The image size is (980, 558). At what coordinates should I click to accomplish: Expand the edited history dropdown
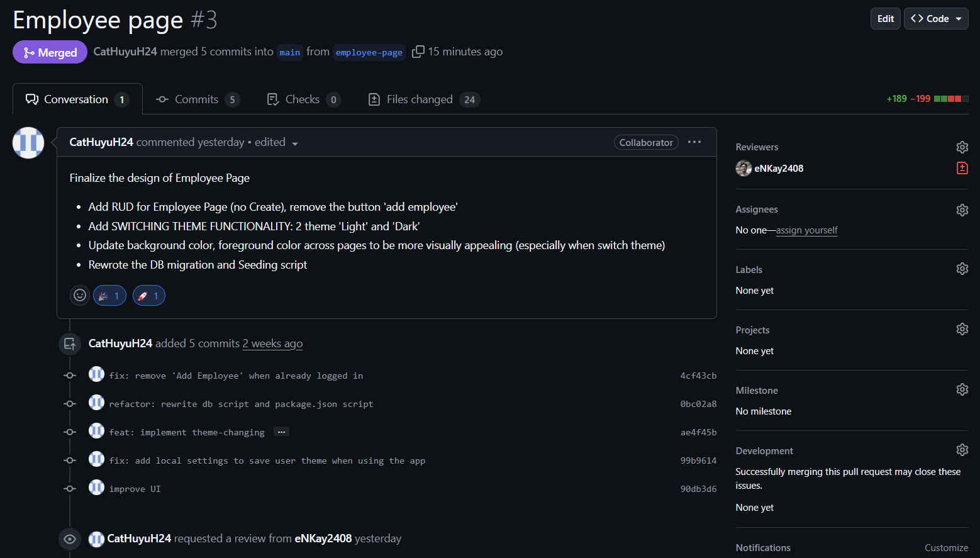click(x=276, y=142)
